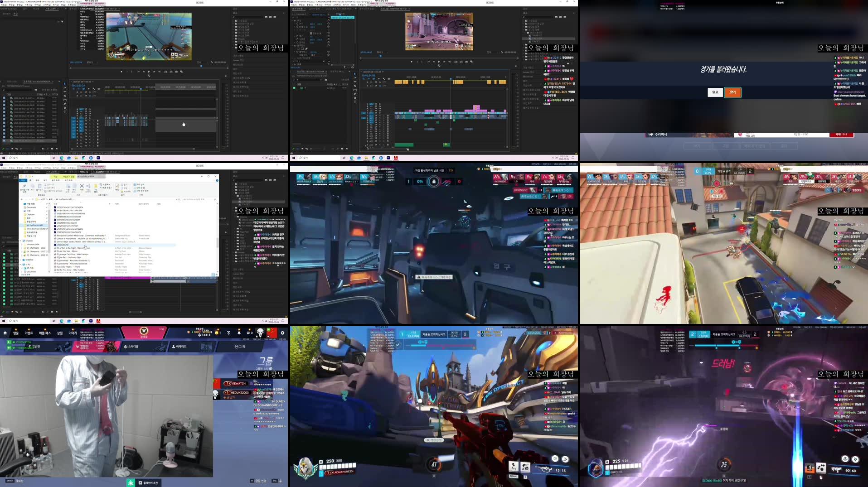
Task: Collapse 내 PC node in File Explorer tree
Action: (20, 265)
